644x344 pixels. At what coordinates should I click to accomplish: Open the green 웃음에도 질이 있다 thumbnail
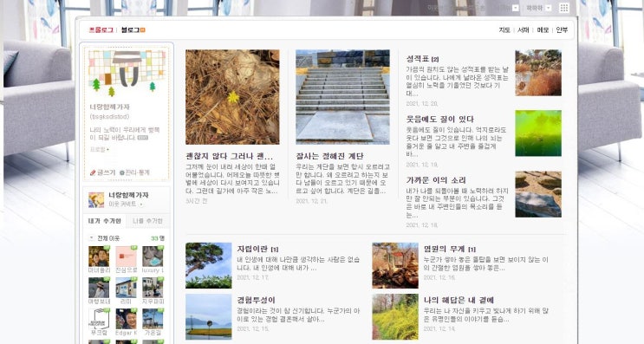[x=538, y=133]
